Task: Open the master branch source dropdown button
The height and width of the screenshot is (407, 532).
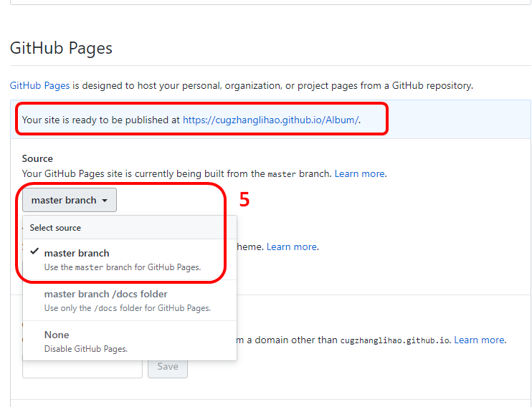Action: click(x=70, y=200)
